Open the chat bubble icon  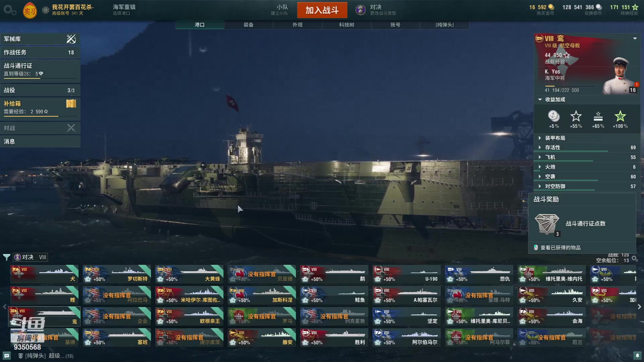pyautogui.click(x=6, y=356)
